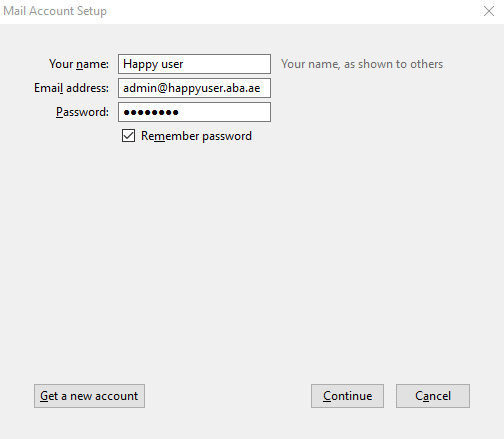The image size is (504, 439).
Task: Untick the Remember password checkbox
Action: click(x=128, y=136)
